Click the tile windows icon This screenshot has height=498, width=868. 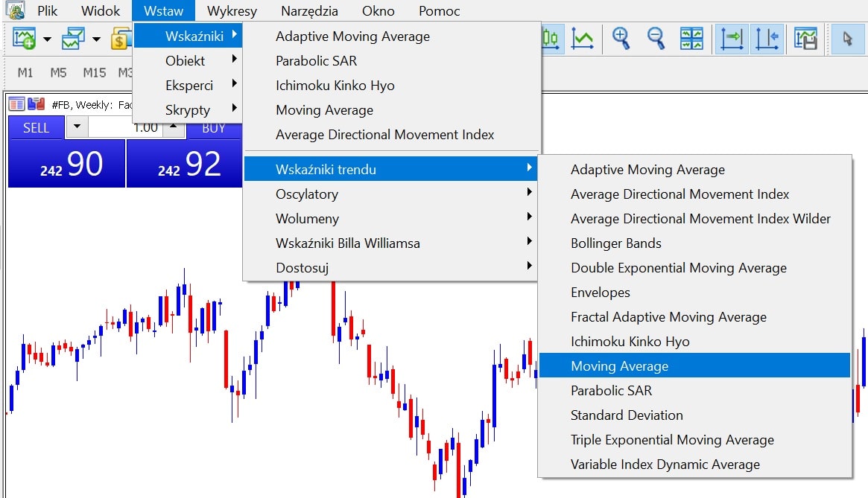pyautogui.click(x=691, y=39)
